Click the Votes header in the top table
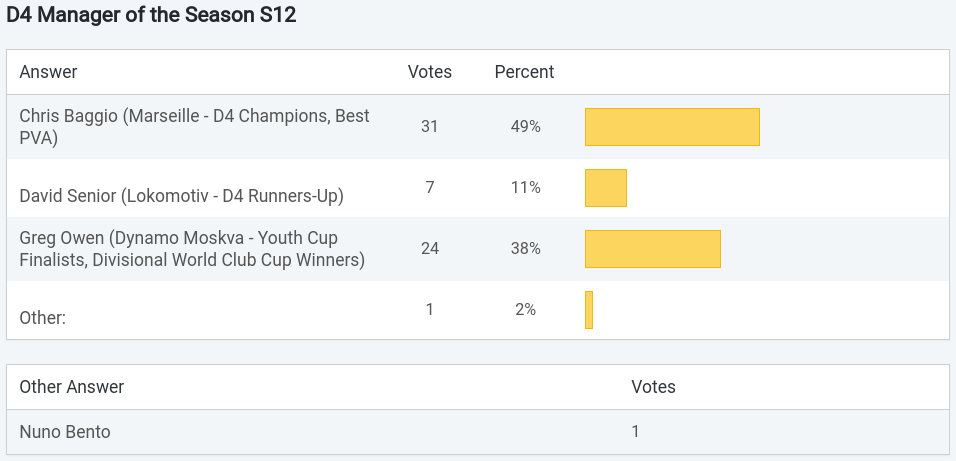Image resolution: width=956 pixels, height=461 pixels. click(430, 72)
